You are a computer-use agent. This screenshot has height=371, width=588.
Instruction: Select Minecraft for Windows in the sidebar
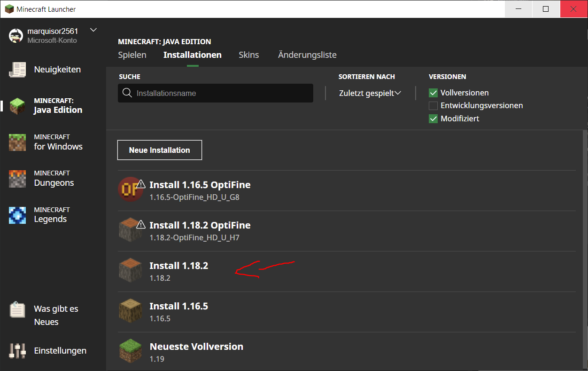53,142
